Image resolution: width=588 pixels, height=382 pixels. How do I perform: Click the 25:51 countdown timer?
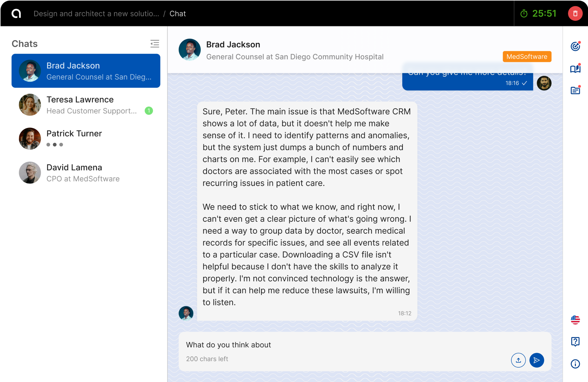click(x=544, y=14)
